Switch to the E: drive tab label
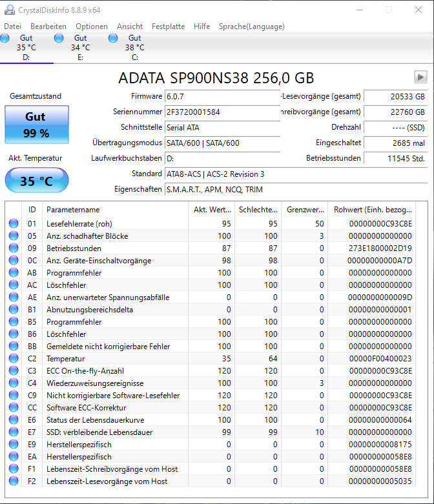Viewport: 434px width, 504px height. 80,57
